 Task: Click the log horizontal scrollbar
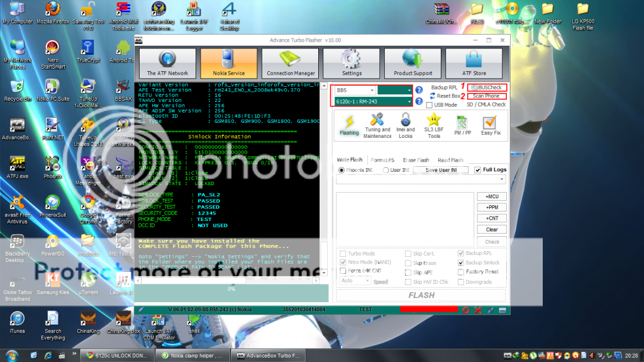click(228, 281)
